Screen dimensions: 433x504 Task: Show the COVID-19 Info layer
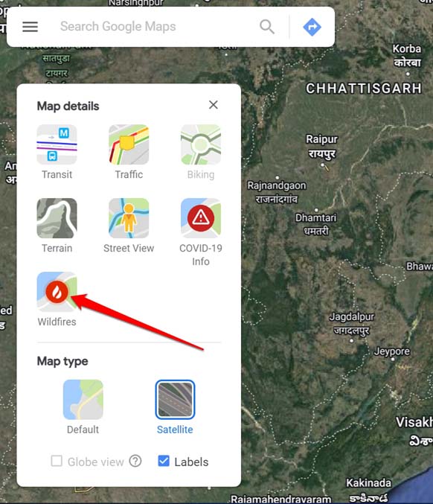[x=201, y=218]
